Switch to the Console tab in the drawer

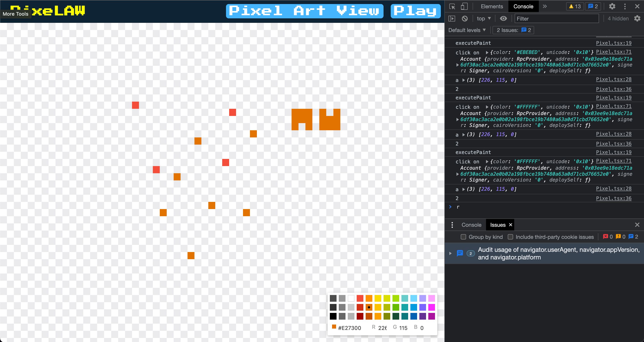(471, 225)
